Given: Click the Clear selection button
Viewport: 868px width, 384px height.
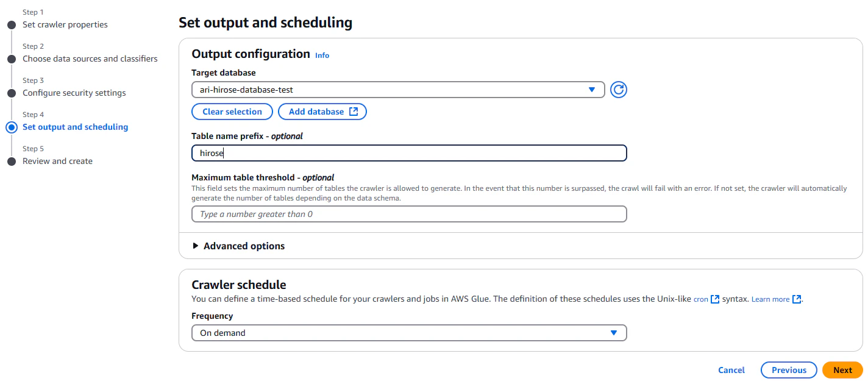Looking at the screenshot, I should [x=232, y=112].
